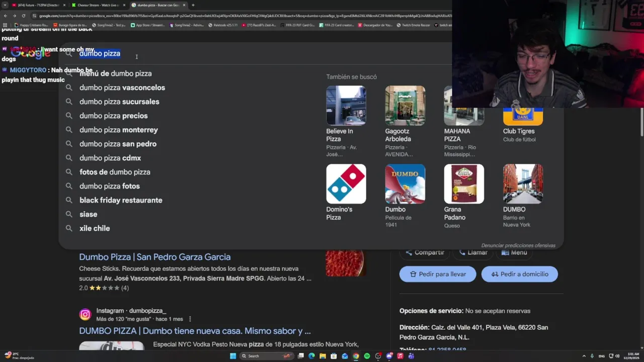Open the DUMBO Nueva York neighborhood thumbnail

[x=523, y=184]
